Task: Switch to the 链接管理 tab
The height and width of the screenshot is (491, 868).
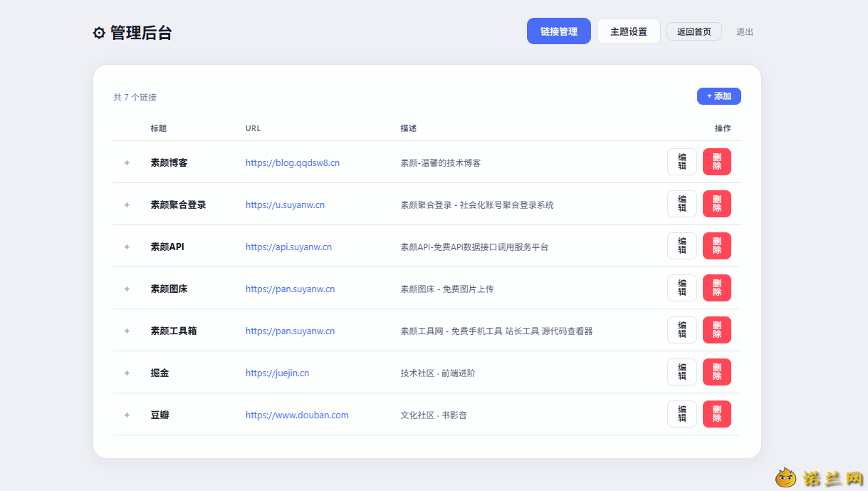Action: (559, 31)
